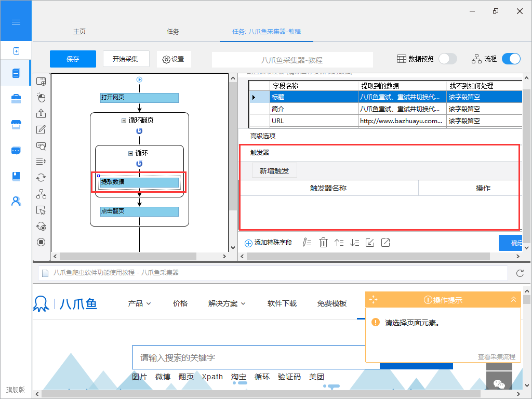Image resolution: width=532 pixels, height=399 pixels.
Task: Select the 点击翻页 workflow node
Action: pos(139,211)
